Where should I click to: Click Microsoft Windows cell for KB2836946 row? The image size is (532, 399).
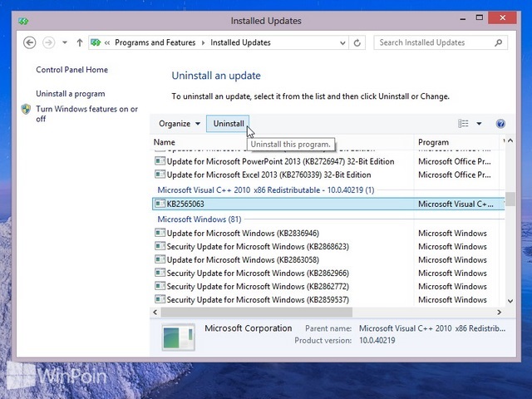452,234
